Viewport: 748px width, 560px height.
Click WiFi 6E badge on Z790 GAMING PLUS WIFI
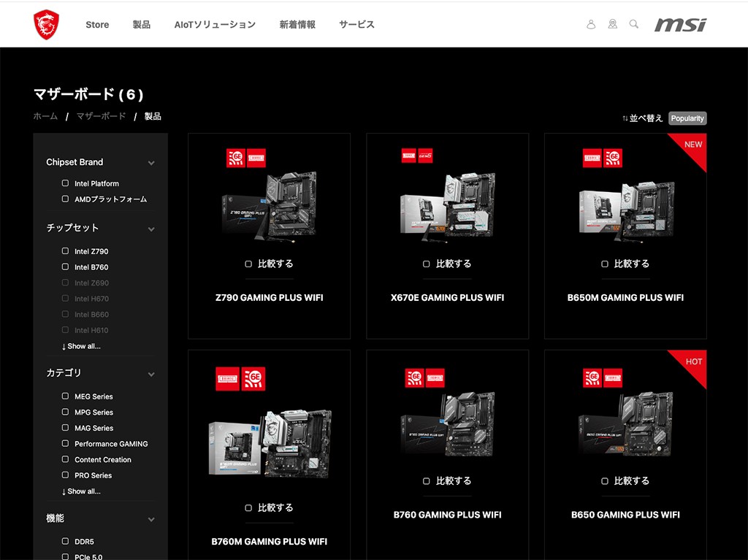click(x=236, y=158)
